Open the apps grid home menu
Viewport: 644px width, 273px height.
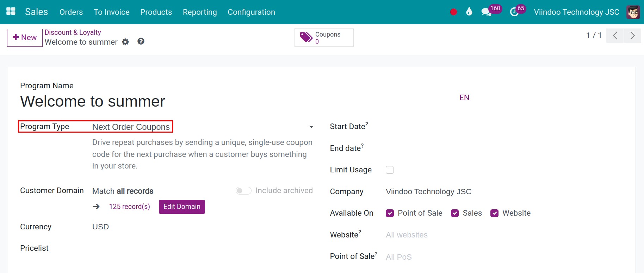click(11, 12)
